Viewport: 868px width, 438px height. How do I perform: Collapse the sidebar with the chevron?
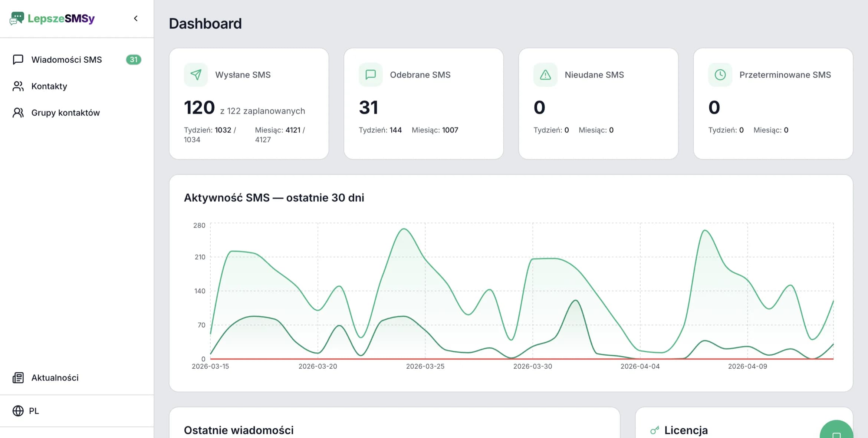click(136, 18)
